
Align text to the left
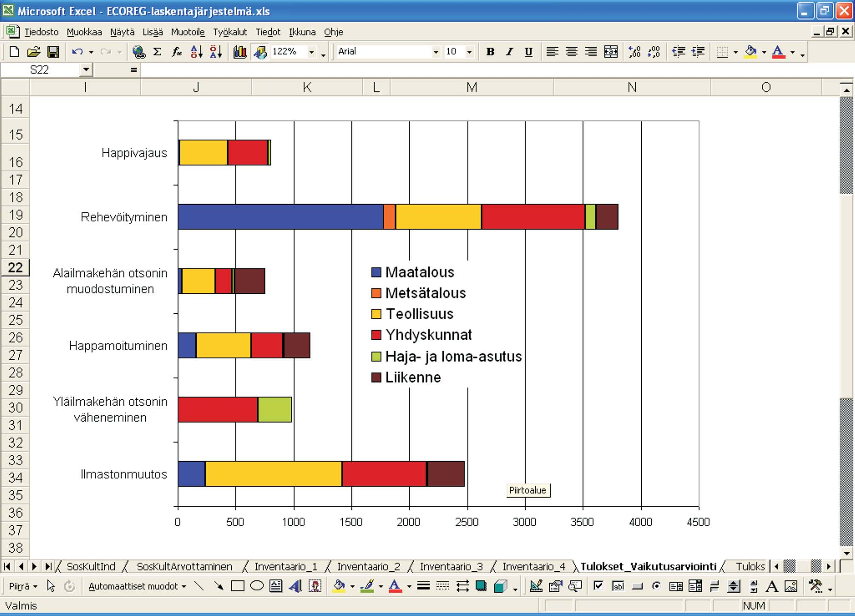(x=552, y=52)
